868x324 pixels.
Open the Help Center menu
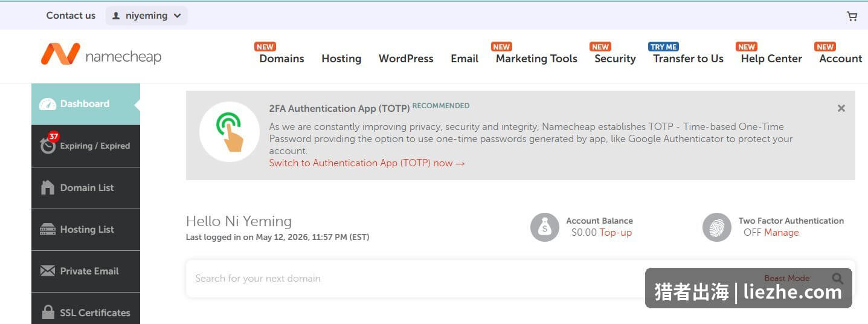coord(771,59)
